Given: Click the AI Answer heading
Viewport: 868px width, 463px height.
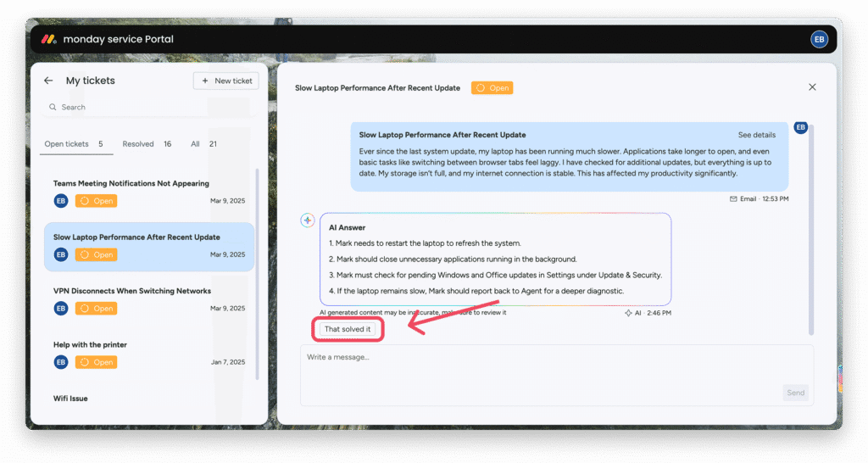Looking at the screenshot, I should 347,227.
